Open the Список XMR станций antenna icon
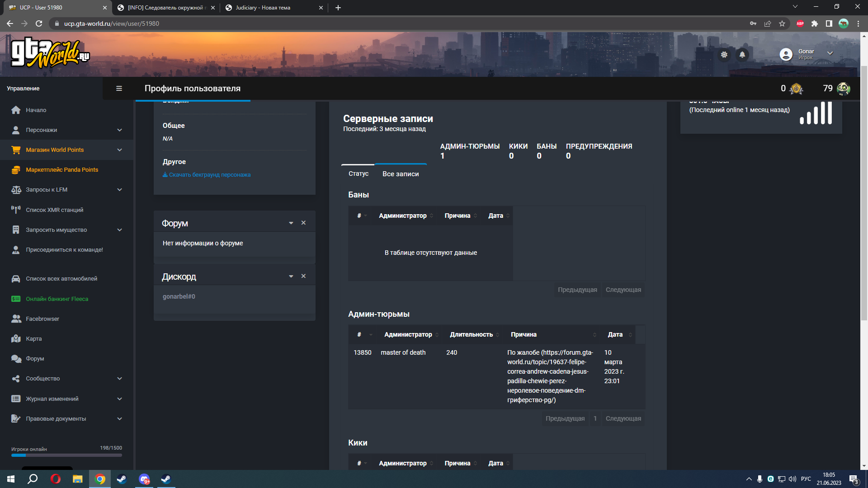The height and width of the screenshot is (488, 868). pos(16,210)
